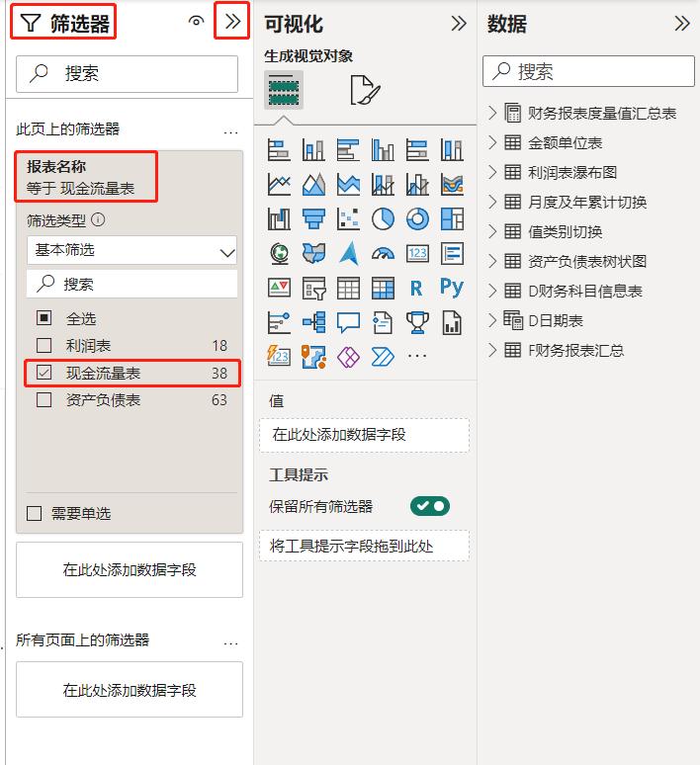Click the 报表名称 filter card header
Screen dimensions: 700x765
(x=86, y=177)
